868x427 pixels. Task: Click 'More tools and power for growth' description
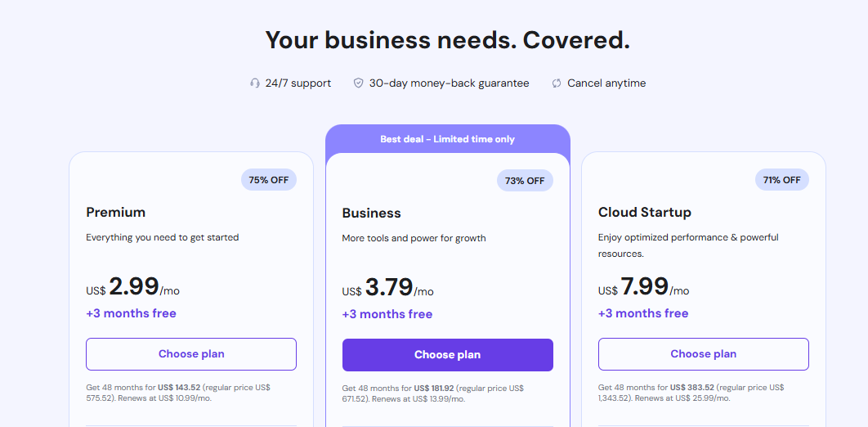coord(414,238)
